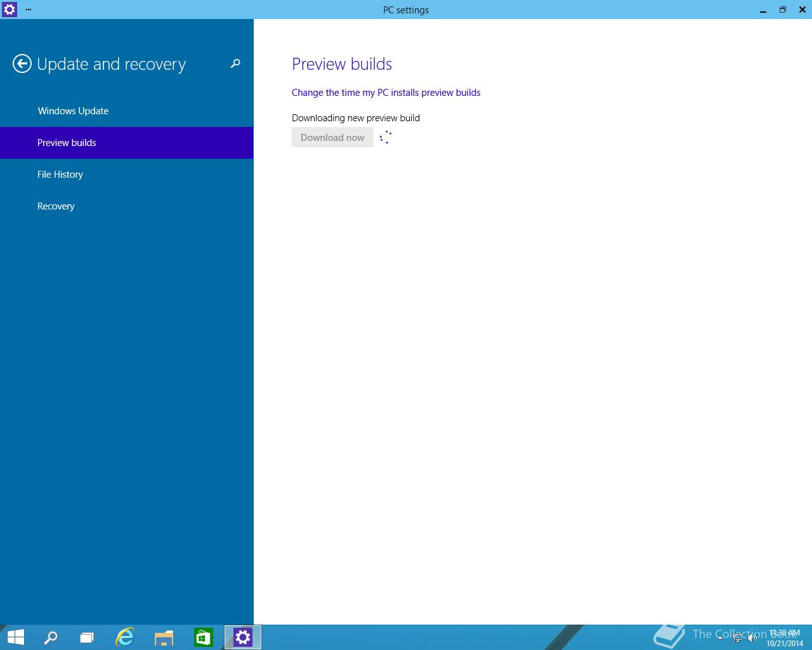Go back using the circled arrow icon
The image size is (812, 650).
pyautogui.click(x=22, y=63)
